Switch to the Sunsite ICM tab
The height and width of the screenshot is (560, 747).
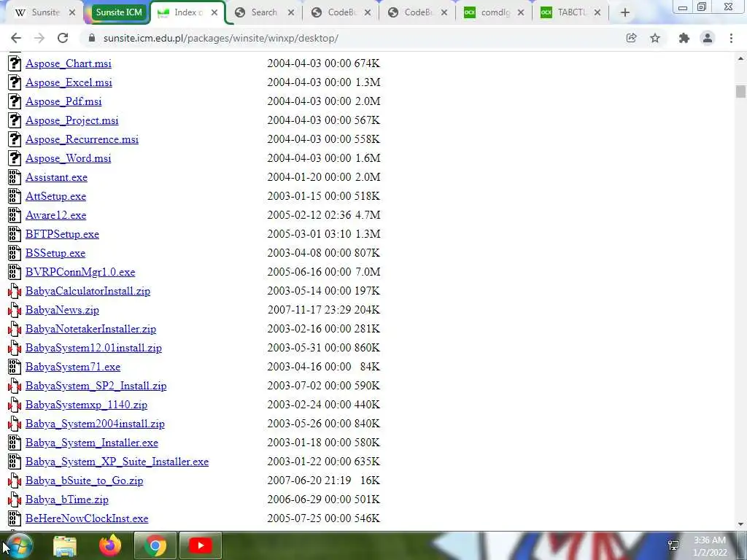pyautogui.click(x=119, y=12)
